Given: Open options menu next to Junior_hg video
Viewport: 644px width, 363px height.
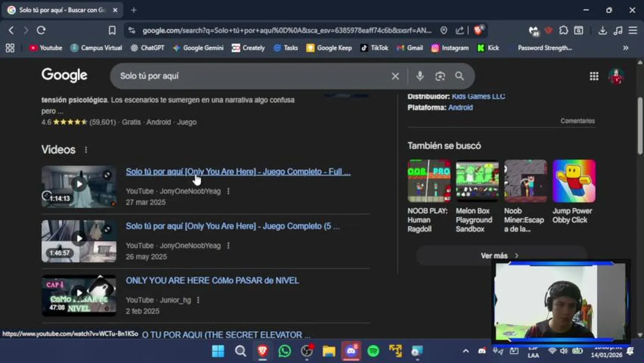Looking at the screenshot, I should (x=198, y=300).
